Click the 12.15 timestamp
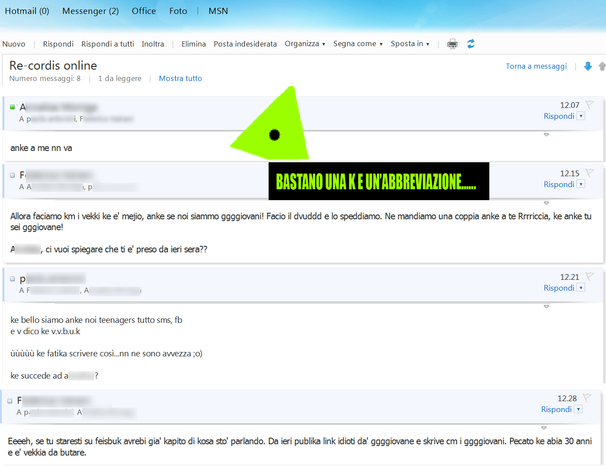The width and height of the screenshot is (606, 466). coord(570,173)
